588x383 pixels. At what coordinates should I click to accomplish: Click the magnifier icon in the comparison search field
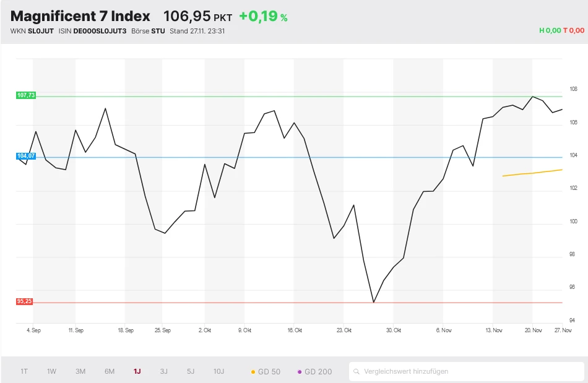point(358,372)
